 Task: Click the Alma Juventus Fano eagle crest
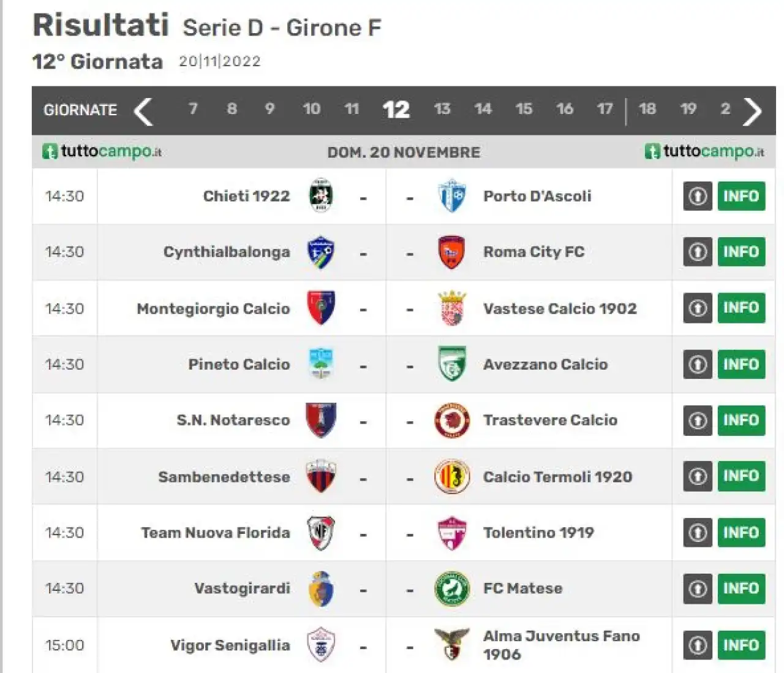click(x=452, y=645)
